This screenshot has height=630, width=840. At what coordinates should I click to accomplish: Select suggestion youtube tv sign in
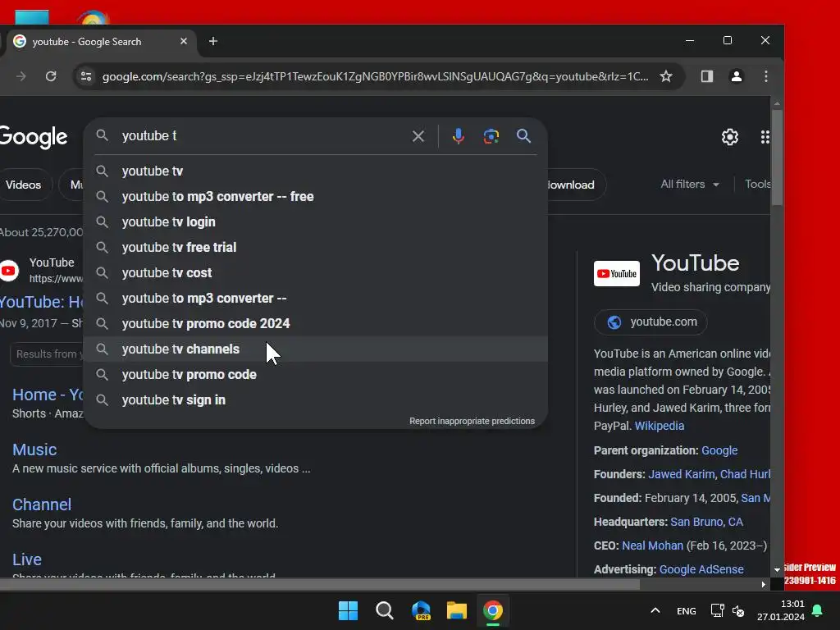pos(316,400)
